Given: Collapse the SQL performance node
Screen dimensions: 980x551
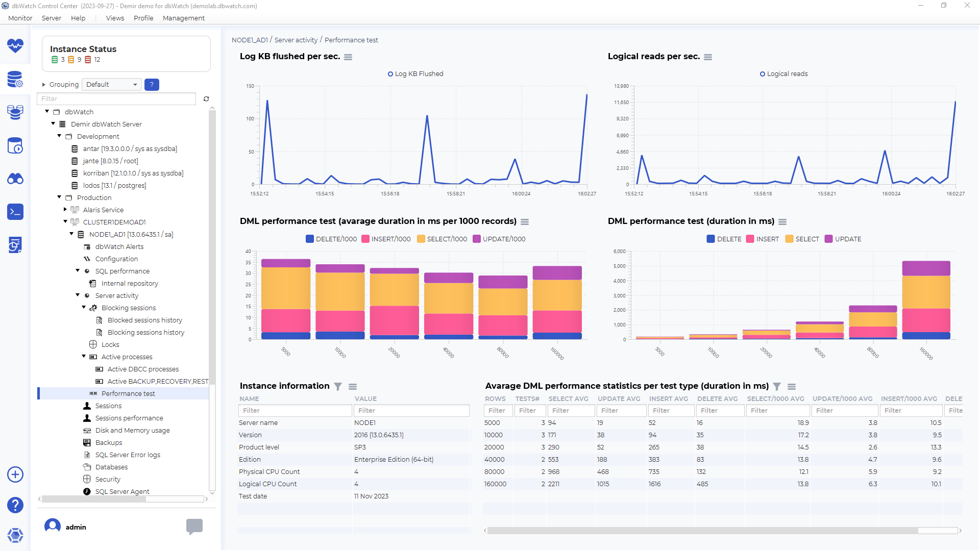Looking at the screenshot, I should click(78, 271).
